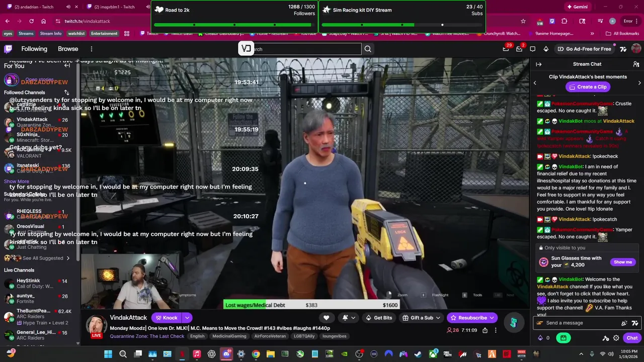Click the MedicinalGaming tag

point(229,336)
